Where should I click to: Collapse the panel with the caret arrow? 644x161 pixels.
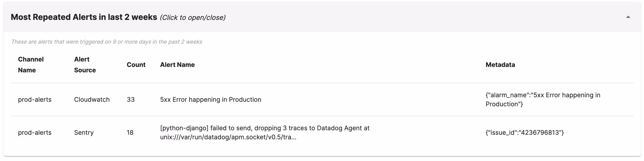(x=628, y=17)
